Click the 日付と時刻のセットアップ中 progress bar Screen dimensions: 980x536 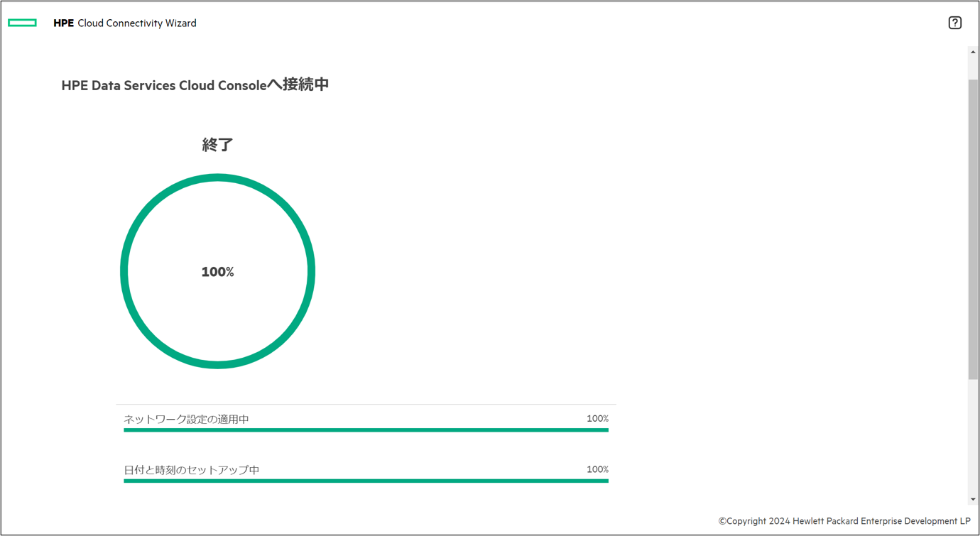point(366,481)
